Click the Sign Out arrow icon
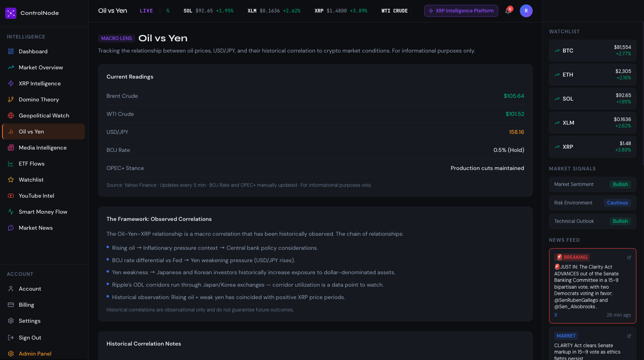The width and height of the screenshot is (644, 360). click(x=11, y=338)
